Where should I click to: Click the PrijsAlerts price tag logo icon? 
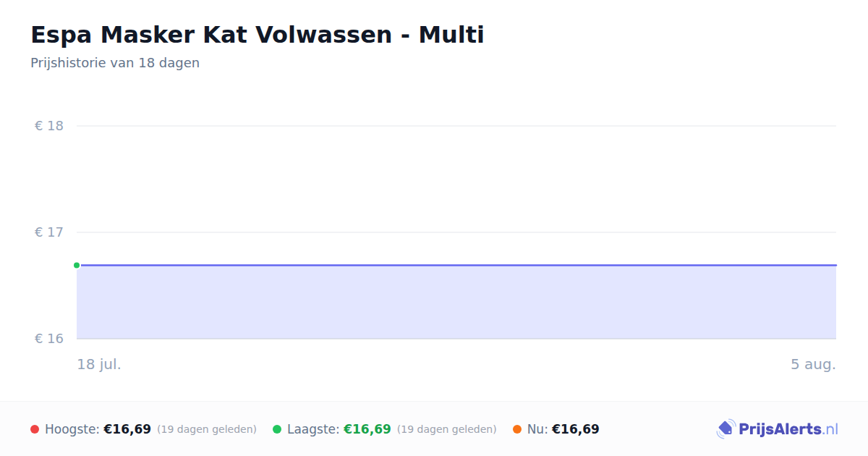[726, 429]
